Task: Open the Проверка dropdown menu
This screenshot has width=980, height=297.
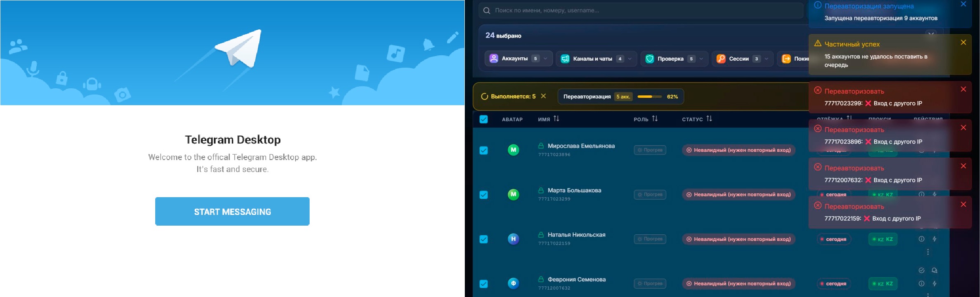Action: click(x=675, y=59)
